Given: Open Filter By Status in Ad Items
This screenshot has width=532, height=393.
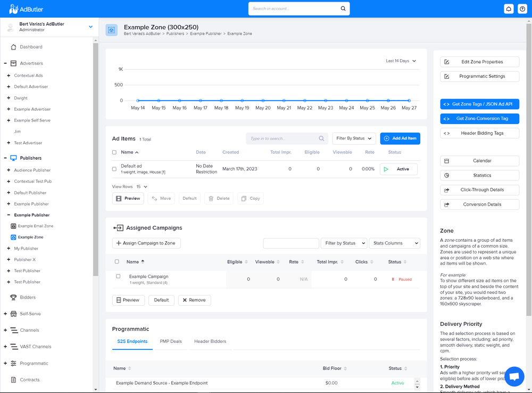Looking at the screenshot, I should 354,138.
